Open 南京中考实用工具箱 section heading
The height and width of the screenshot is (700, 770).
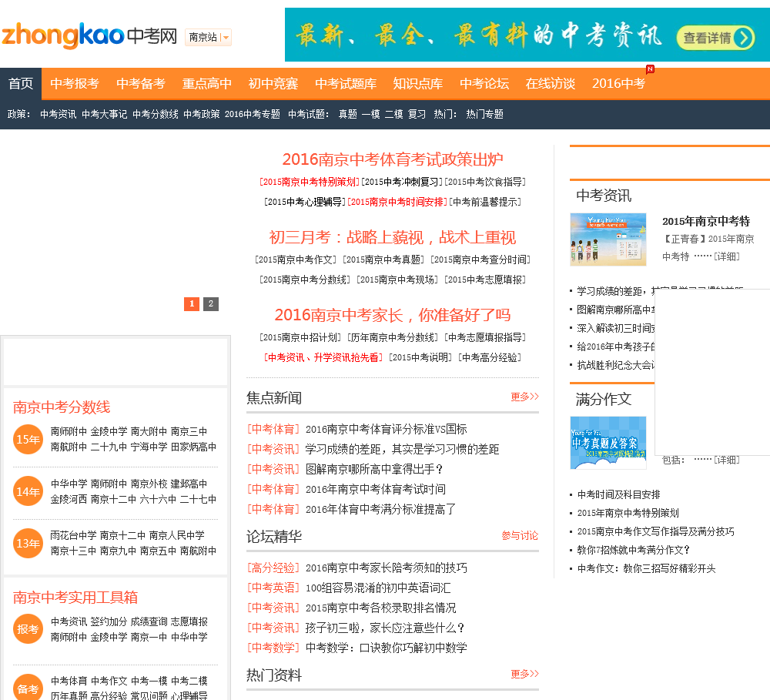(x=75, y=598)
